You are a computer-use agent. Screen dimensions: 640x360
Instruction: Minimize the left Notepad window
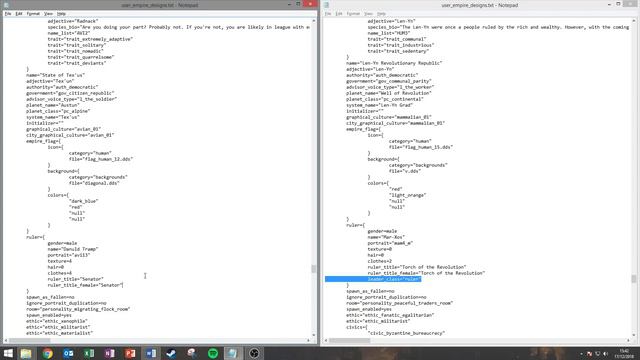[x=289, y=4]
